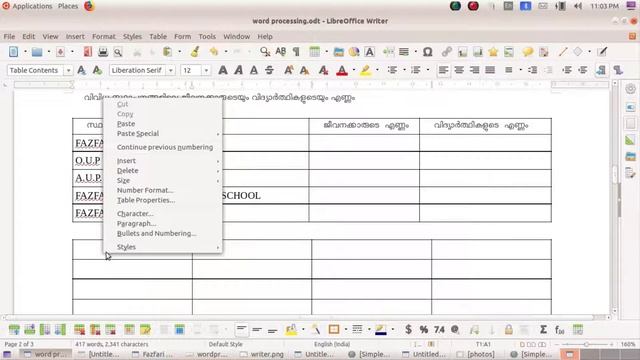The height and width of the screenshot is (360, 640).
Task: Expand the font color dropdown arrow
Action: [x=353, y=70]
